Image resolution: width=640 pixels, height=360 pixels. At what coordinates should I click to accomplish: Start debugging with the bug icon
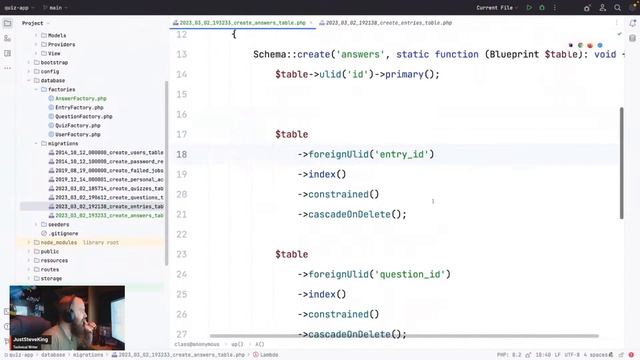tap(542, 8)
